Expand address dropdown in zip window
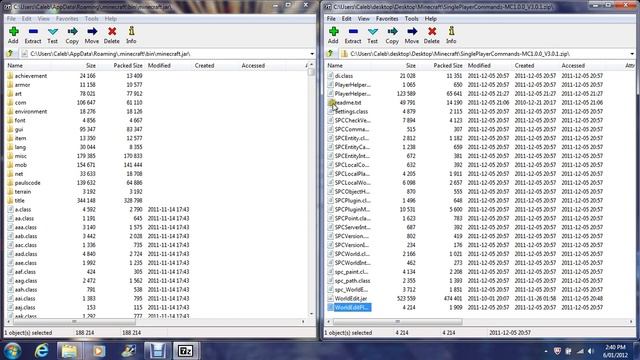The width and height of the screenshot is (640, 360). click(632, 54)
